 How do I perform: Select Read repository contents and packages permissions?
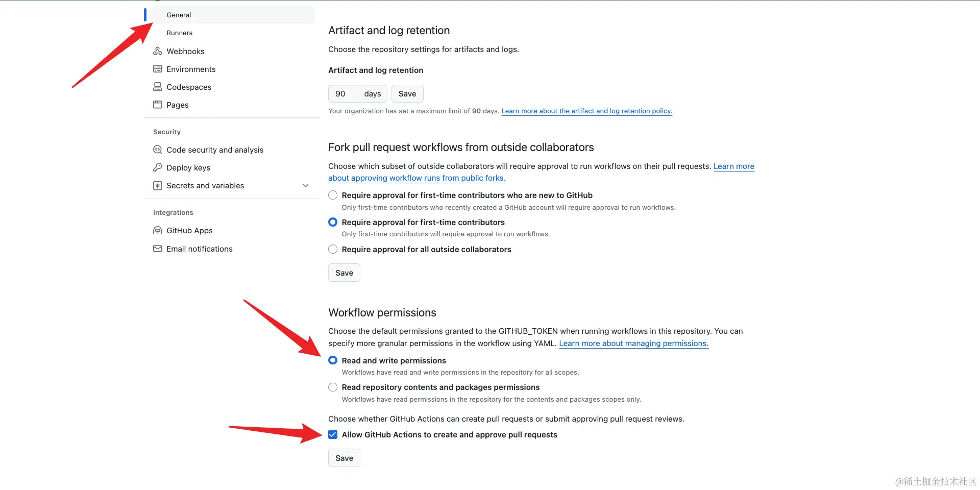333,387
